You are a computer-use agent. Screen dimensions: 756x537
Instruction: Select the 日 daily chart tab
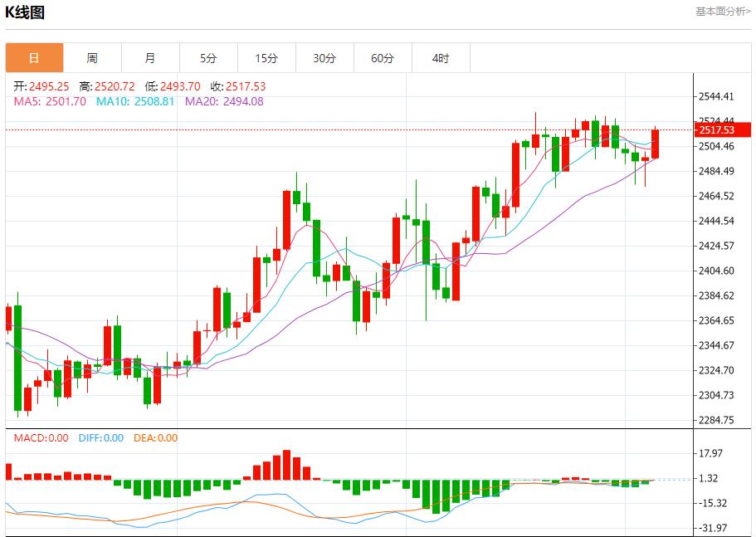click(x=34, y=58)
